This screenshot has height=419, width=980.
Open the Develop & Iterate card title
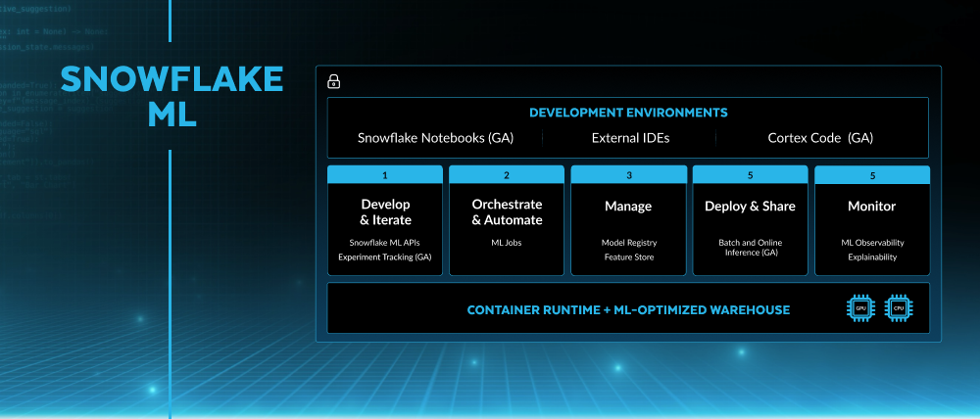385,212
